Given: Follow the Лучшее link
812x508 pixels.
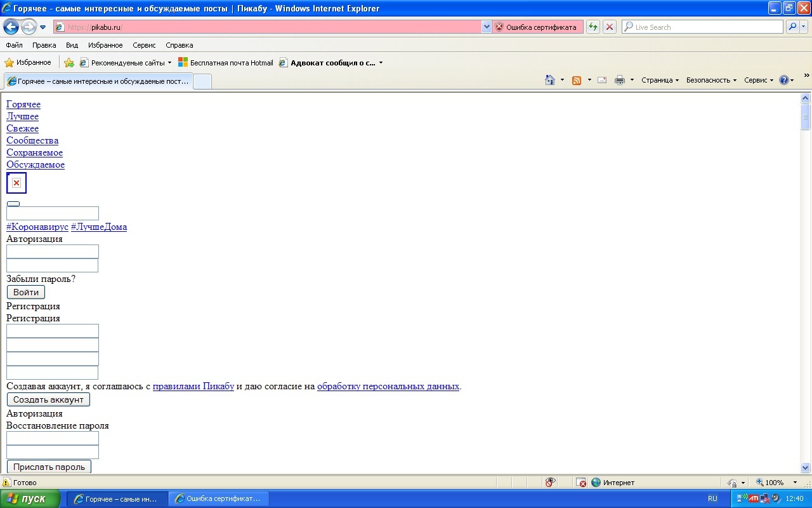Looking at the screenshot, I should [x=23, y=116].
